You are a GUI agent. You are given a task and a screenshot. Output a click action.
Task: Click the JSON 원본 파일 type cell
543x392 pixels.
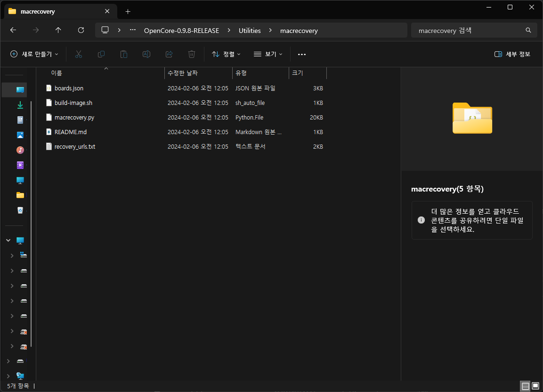(x=255, y=88)
